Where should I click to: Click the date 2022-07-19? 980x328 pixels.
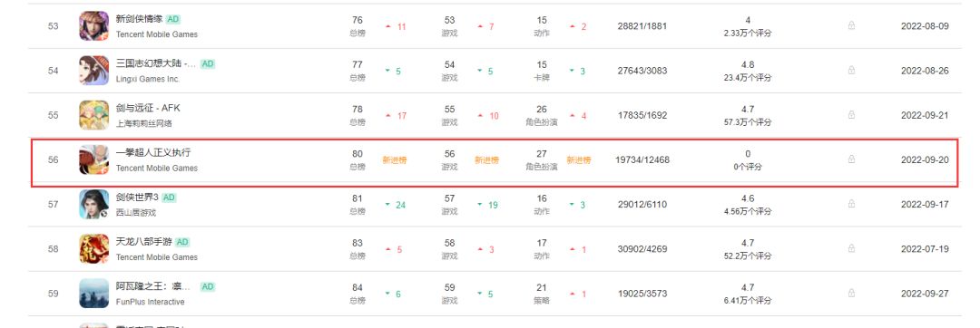point(925,249)
